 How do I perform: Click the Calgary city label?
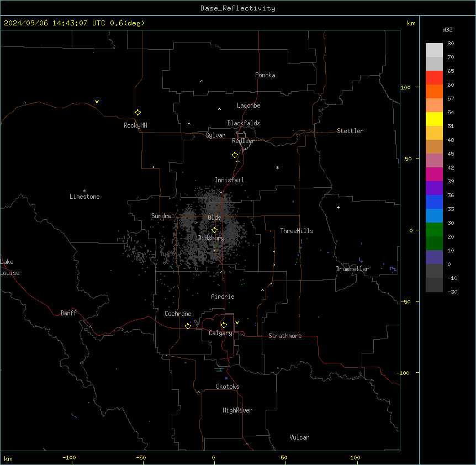pos(220,333)
